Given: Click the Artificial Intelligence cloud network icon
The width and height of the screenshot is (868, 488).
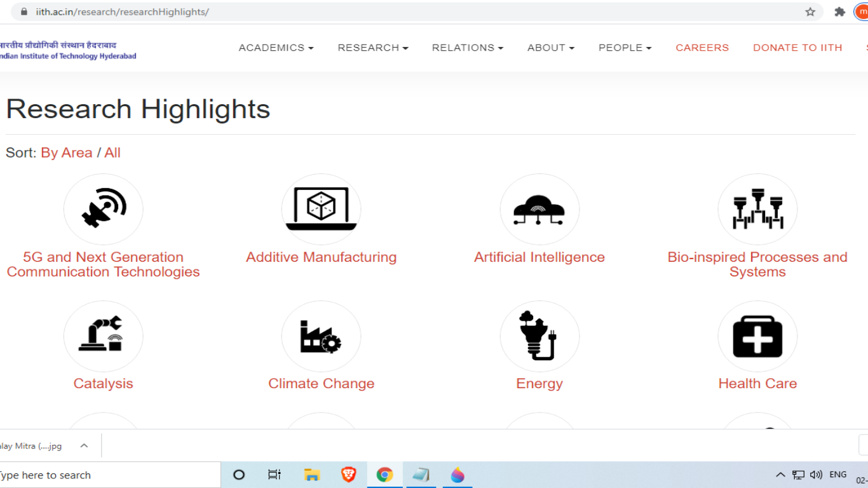Looking at the screenshot, I should tap(539, 209).
